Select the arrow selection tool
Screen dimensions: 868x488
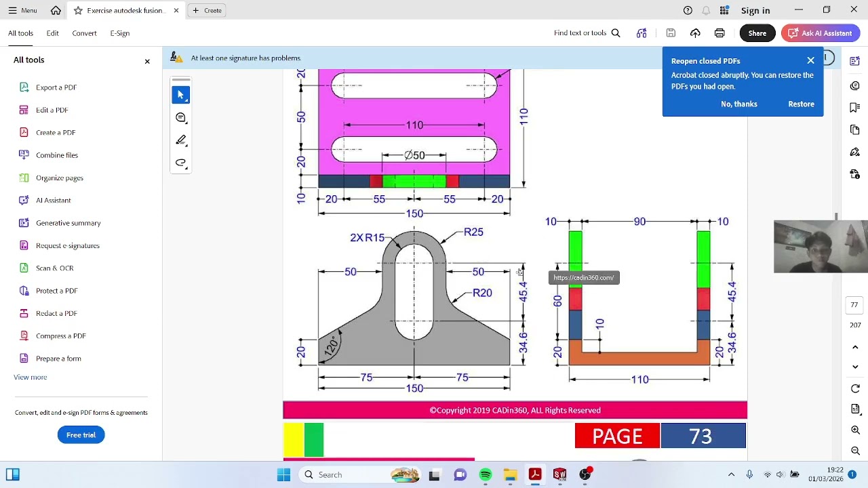coord(180,95)
